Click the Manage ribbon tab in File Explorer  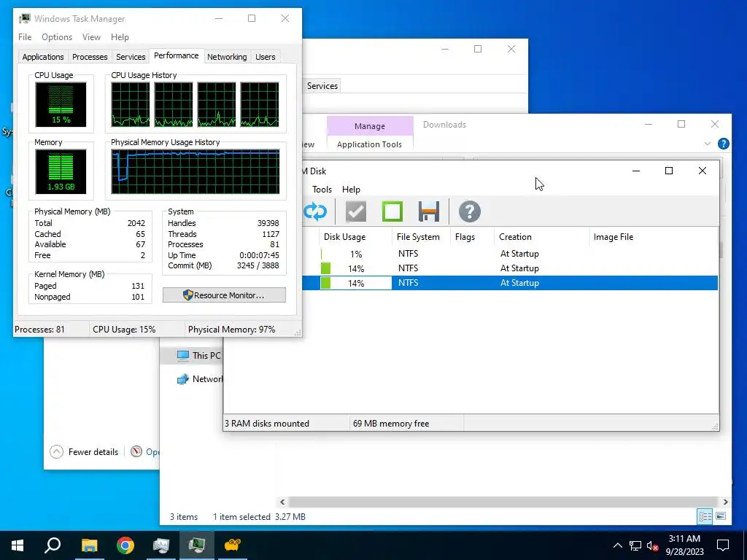[x=370, y=126]
